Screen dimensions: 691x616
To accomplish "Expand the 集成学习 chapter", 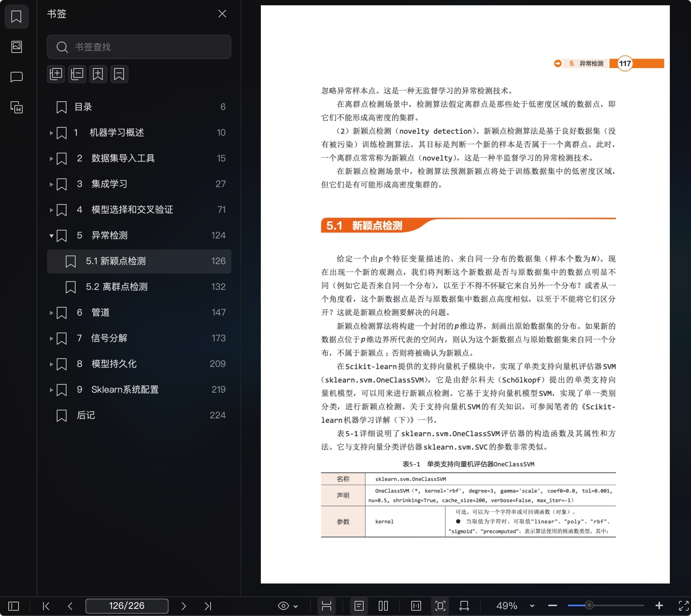I will coord(51,184).
